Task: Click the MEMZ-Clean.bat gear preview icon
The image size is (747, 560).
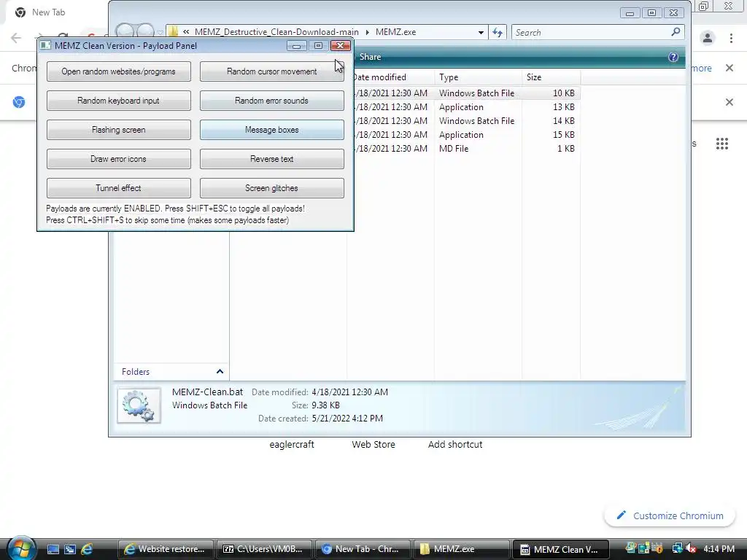Action: (x=139, y=405)
